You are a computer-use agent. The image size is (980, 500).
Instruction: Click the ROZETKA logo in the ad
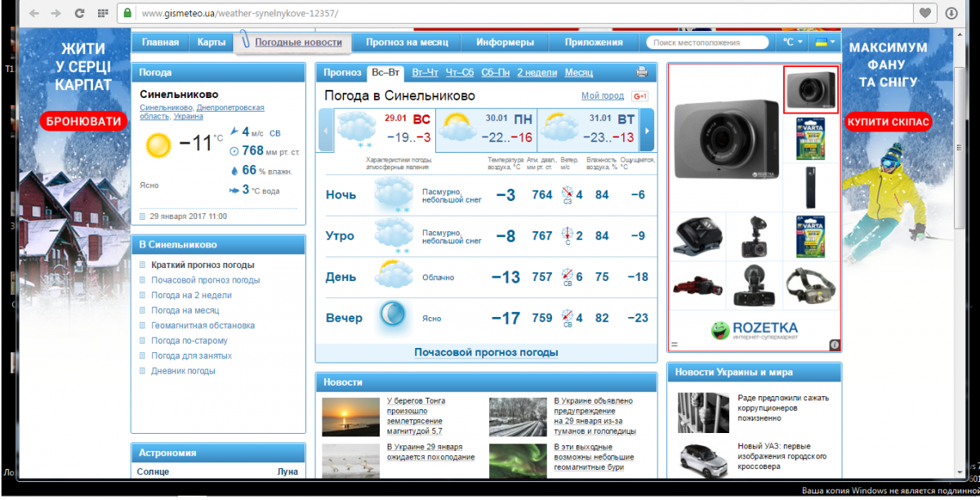(x=754, y=331)
